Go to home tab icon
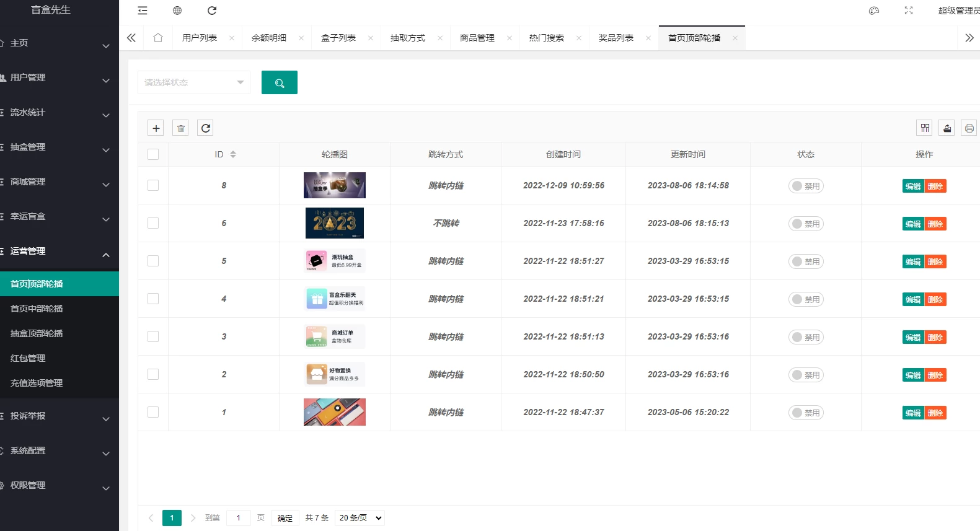This screenshot has width=980, height=531. (158, 38)
